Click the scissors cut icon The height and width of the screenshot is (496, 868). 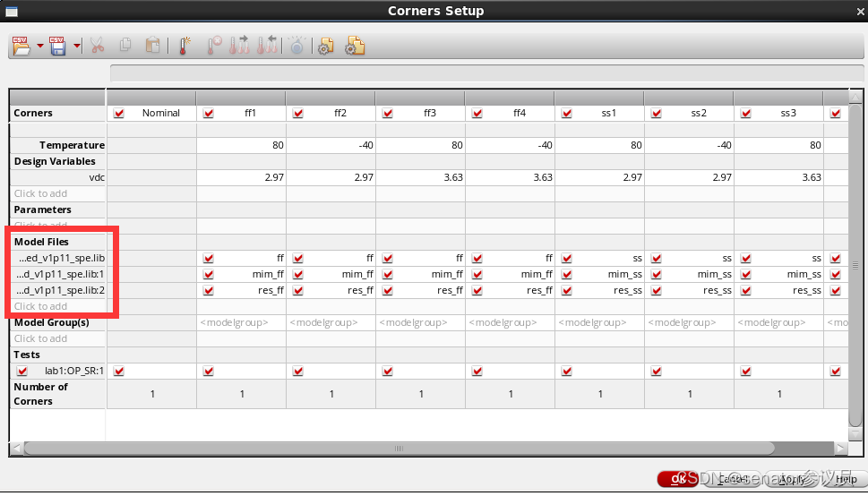pos(98,46)
